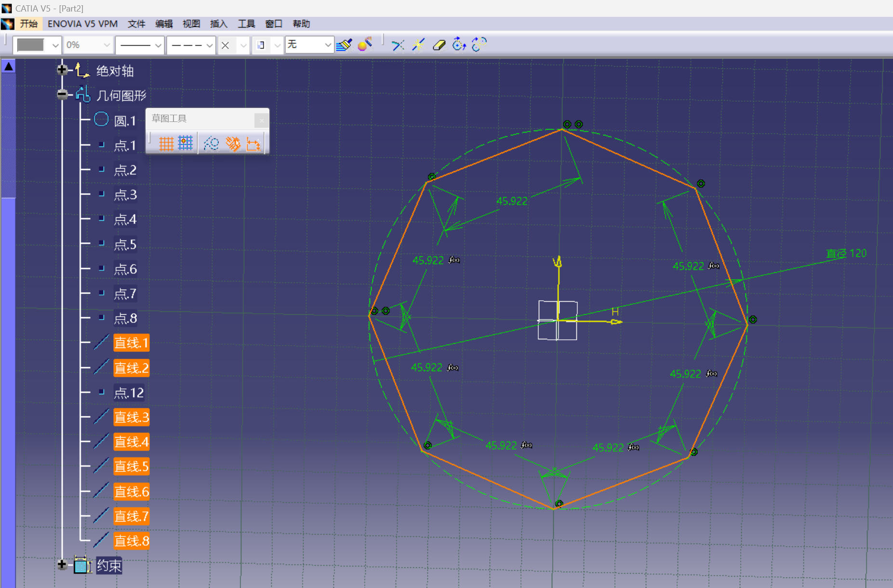Select the break element spark icon
This screenshot has width=893, height=588.
click(x=418, y=45)
